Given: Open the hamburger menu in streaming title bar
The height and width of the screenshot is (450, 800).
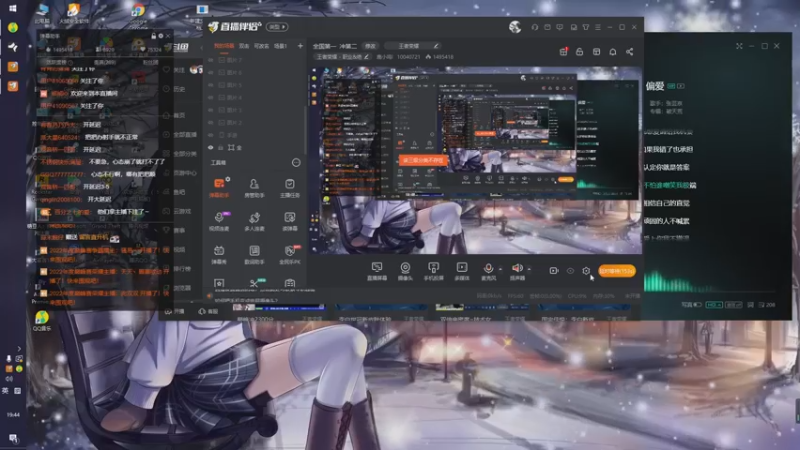Looking at the screenshot, I should click(598, 27).
